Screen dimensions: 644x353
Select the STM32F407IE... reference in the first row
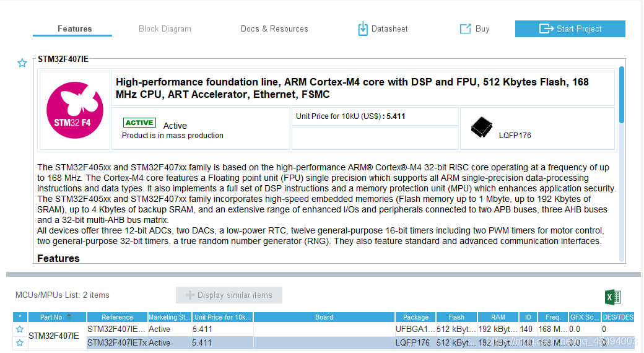coord(116,329)
